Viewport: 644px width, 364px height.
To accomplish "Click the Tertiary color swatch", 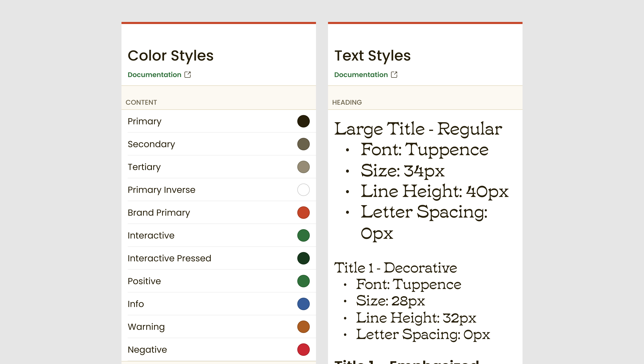I will pyautogui.click(x=303, y=167).
